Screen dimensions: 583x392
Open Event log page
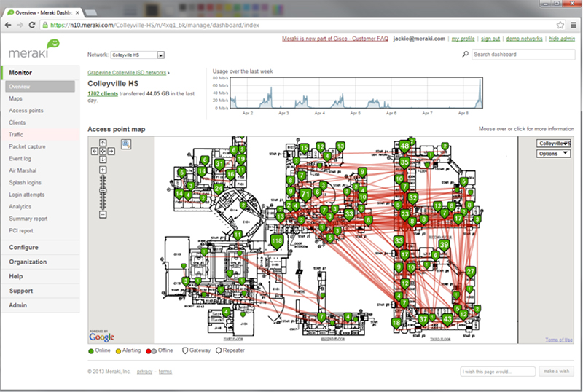[x=20, y=158]
